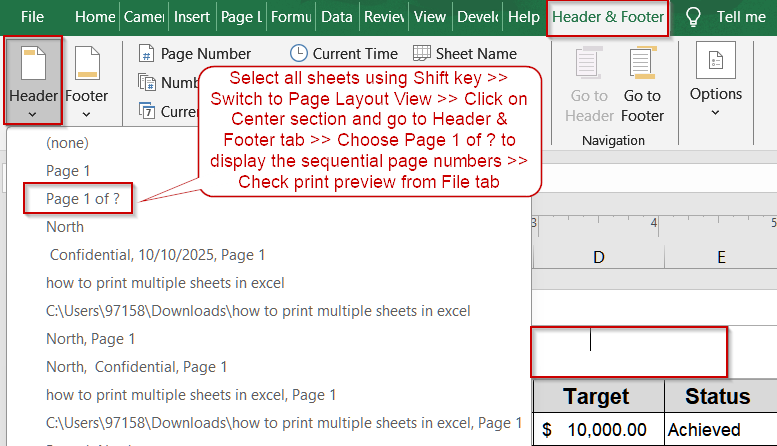Viewport: 777px width, 446px height.
Task: Switch to the Home tab
Action: [95, 17]
